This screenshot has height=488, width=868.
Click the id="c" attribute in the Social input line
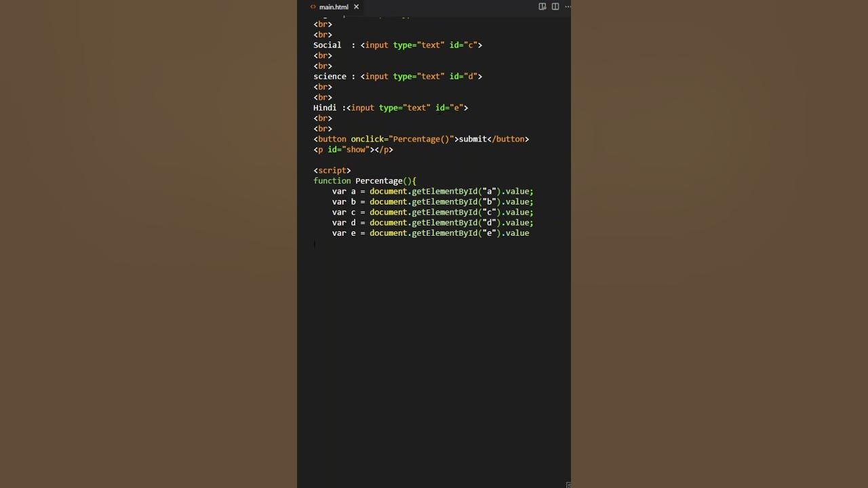pyautogui.click(x=463, y=45)
